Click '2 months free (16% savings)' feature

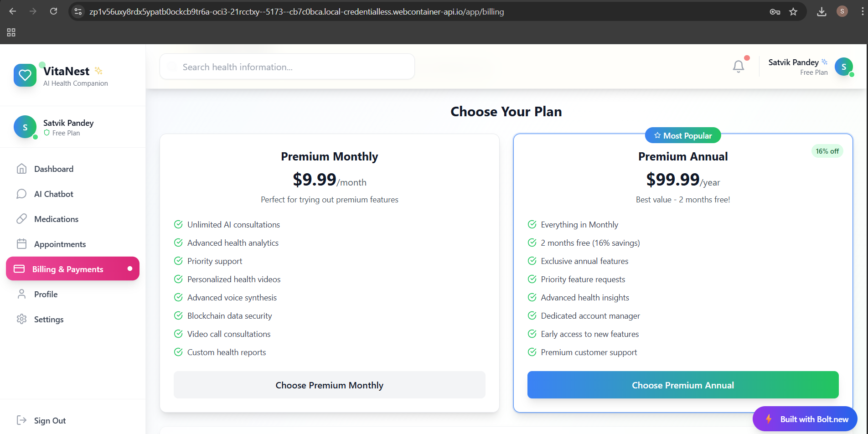point(590,243)
